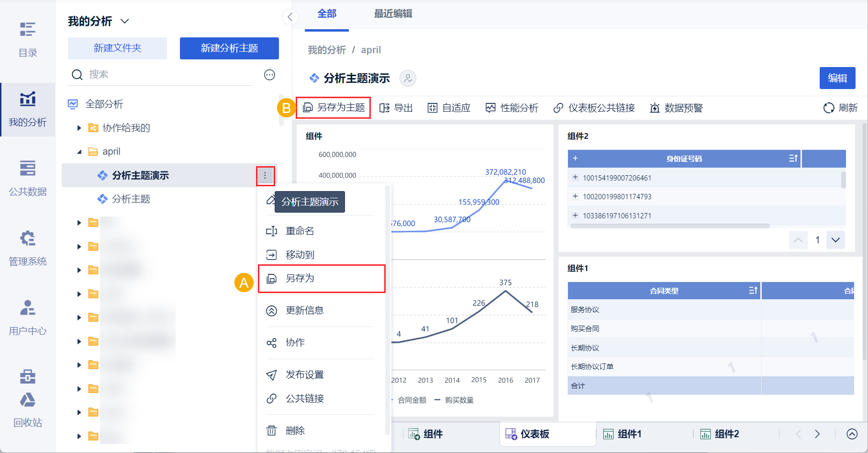Viewport: 868px width, 453px height.
Task: Switch to the 全部 tab
Action: 327,14
